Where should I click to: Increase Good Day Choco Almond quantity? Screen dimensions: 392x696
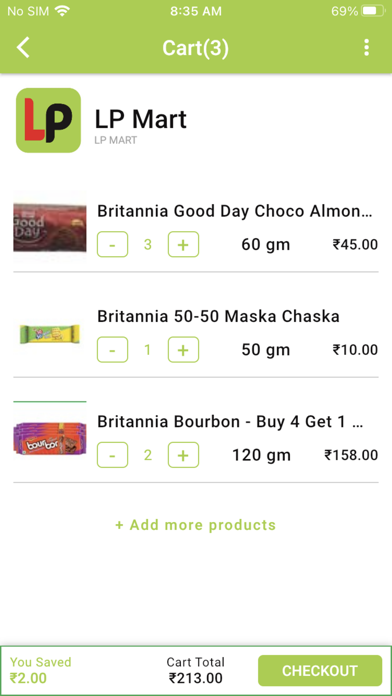tap(183, 245)
